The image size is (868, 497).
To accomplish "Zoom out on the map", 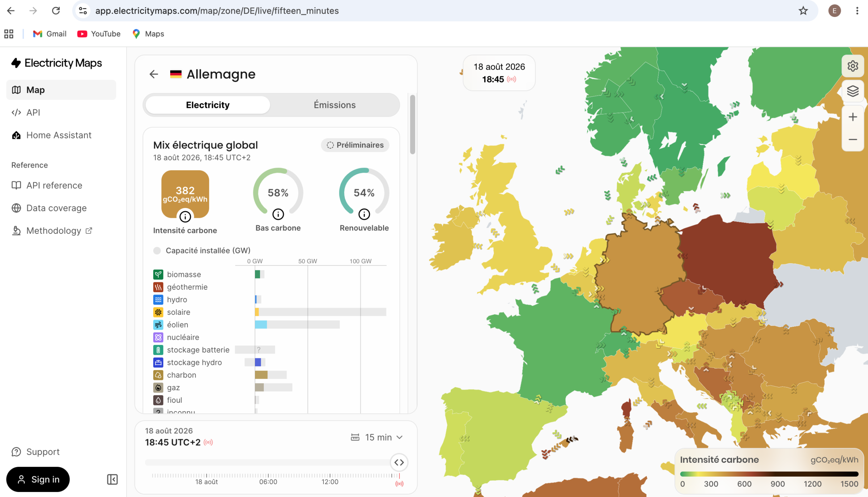I will pyautogui.click(x=853, y=140).
